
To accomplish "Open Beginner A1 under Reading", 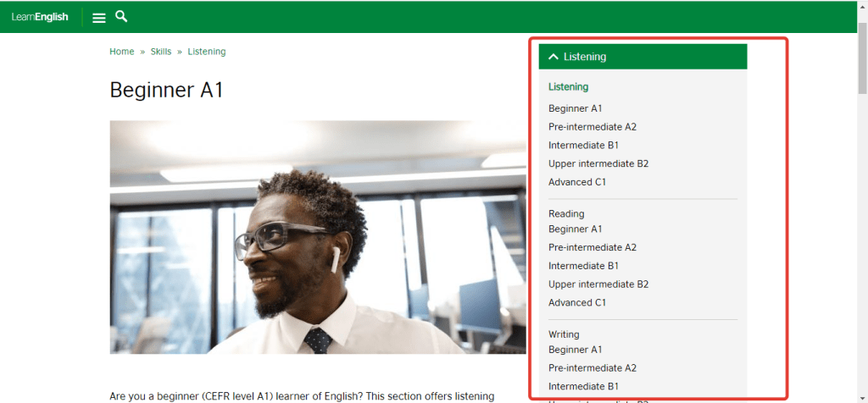I will 575,229.
